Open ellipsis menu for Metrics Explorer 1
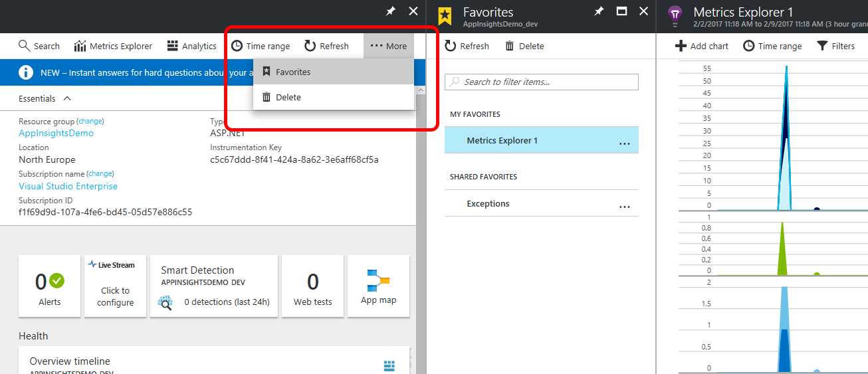This screenshot has height=374, width=868. (x=624, y=143)
